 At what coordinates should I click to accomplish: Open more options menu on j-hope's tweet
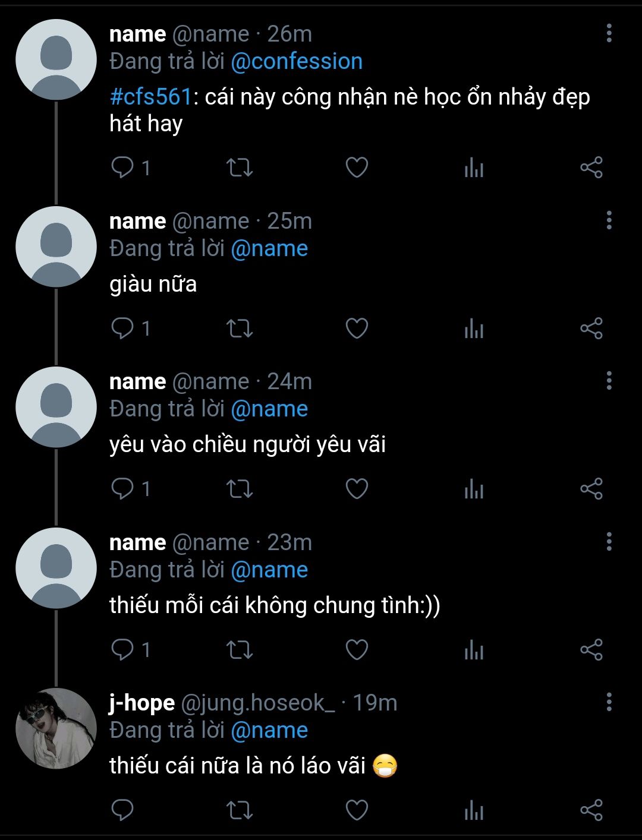[x=609, y=702]
